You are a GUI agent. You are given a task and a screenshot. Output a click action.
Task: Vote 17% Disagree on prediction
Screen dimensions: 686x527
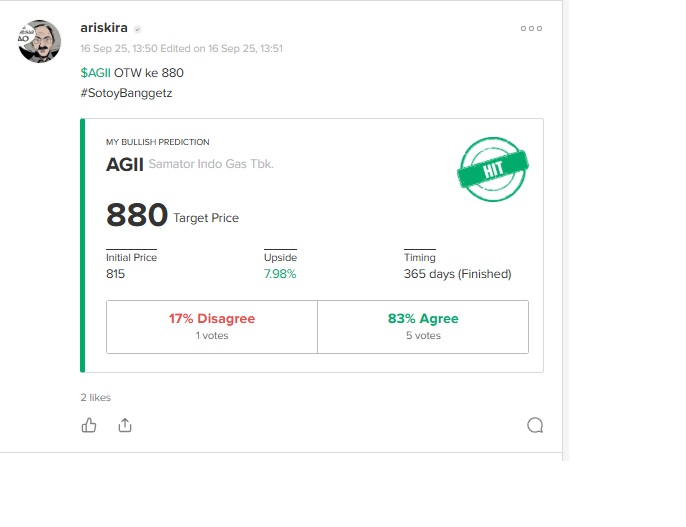(212, 327)
